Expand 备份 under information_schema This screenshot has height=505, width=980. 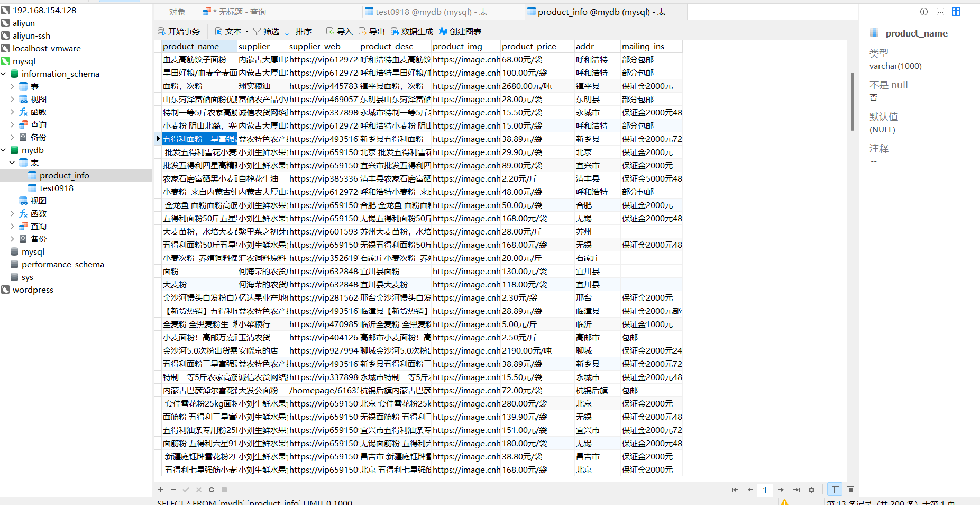click(13, 138)
